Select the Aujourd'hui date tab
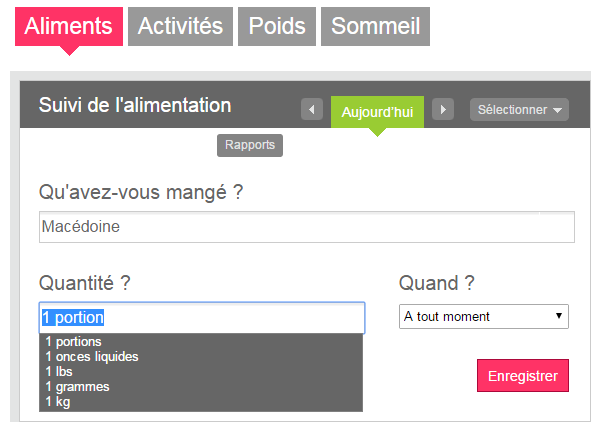The height and width of the screenshot is (422, 591). click(377, 112)
